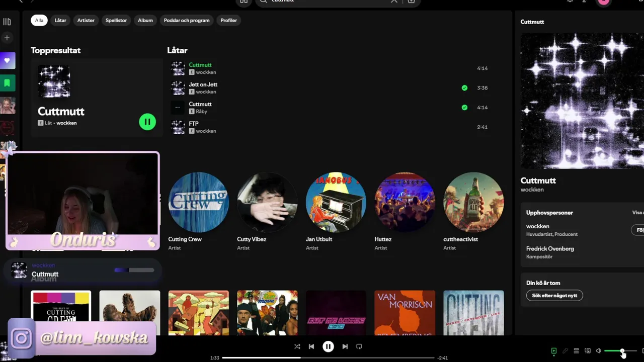The image size is (644, 362).
Task: Toggle repeat mode
Action: (359, 346)
